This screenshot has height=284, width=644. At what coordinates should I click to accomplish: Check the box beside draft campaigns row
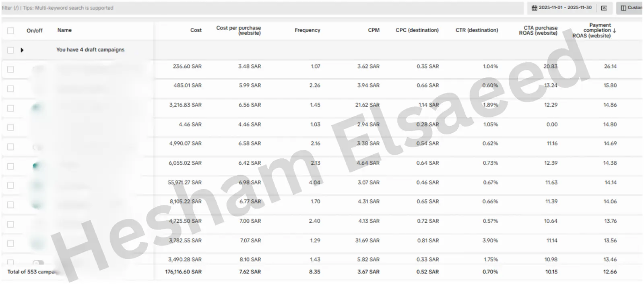tap(10, 50)
